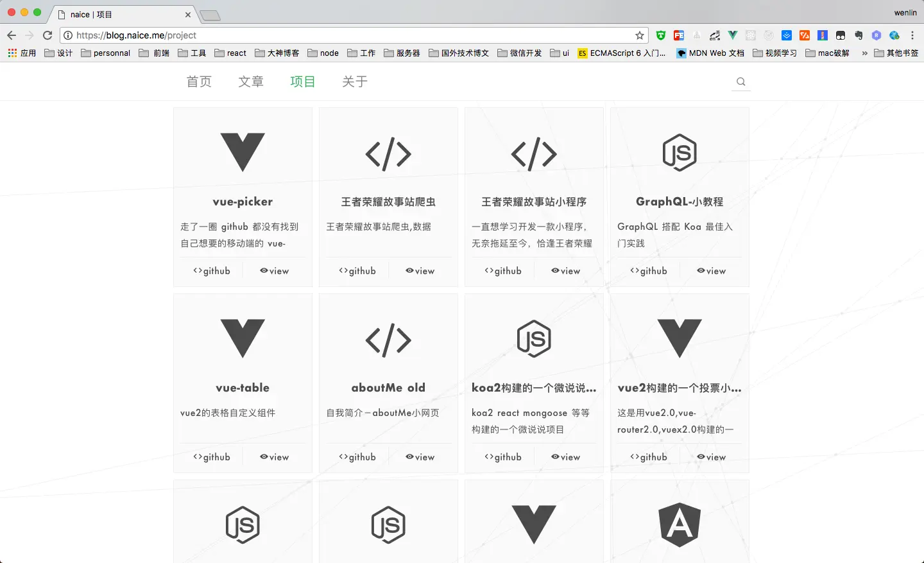Click the code brackets icon on aboutMe old card
This screenshot has width=924, height=563.
point(388,340)
